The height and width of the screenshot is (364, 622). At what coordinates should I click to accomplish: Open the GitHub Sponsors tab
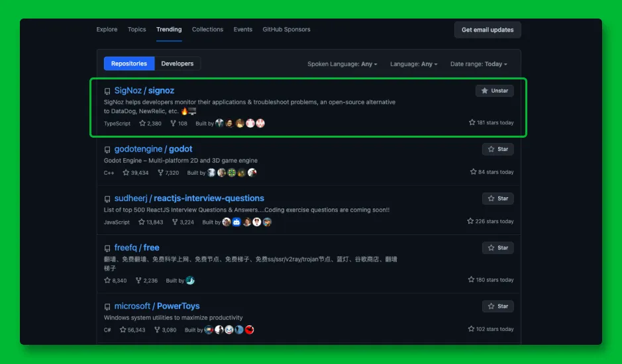(x=286, y=29)
